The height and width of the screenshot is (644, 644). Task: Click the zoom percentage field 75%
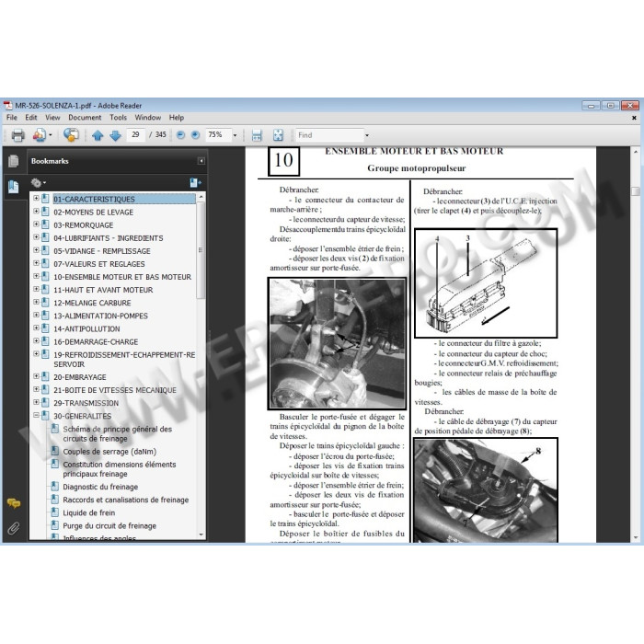[x=218, y=134]
